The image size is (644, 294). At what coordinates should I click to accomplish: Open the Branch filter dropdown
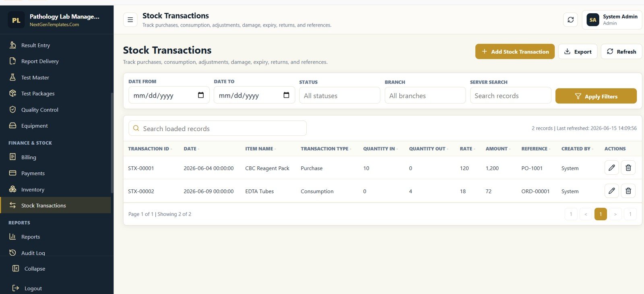[425, 95]
